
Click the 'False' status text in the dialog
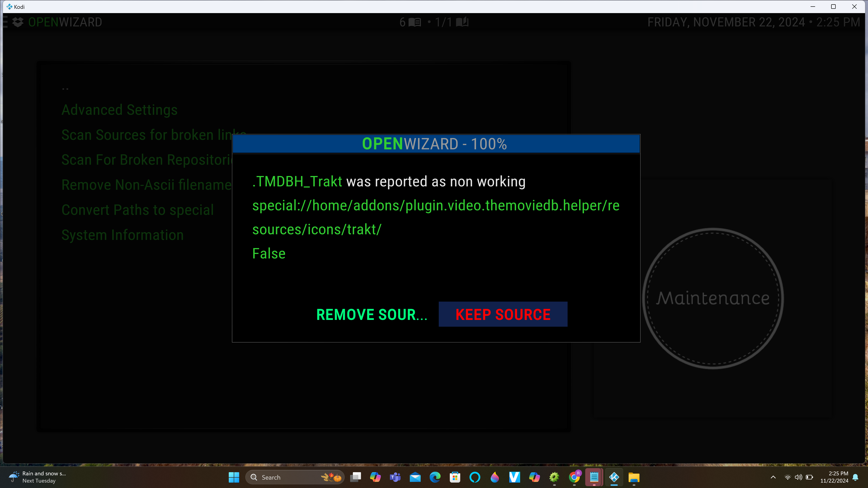pos(269,253)
